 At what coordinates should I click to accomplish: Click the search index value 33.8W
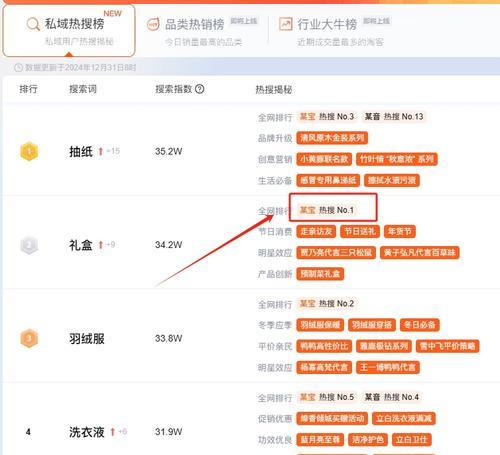coord(169,338)
